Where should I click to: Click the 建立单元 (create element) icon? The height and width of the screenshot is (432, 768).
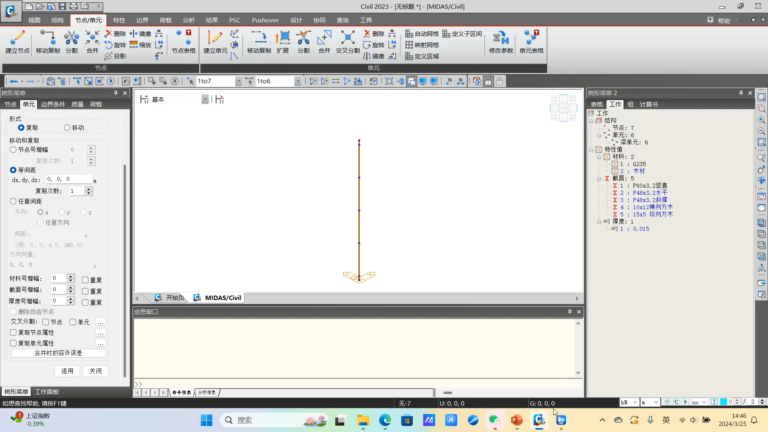pos(215,42)
